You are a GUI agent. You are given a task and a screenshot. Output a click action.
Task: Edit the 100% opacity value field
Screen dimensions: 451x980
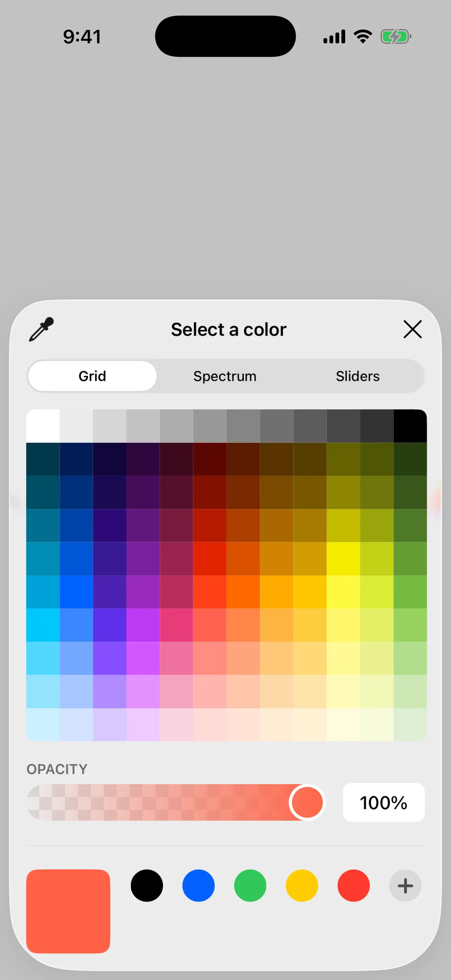tap(384, 803)
